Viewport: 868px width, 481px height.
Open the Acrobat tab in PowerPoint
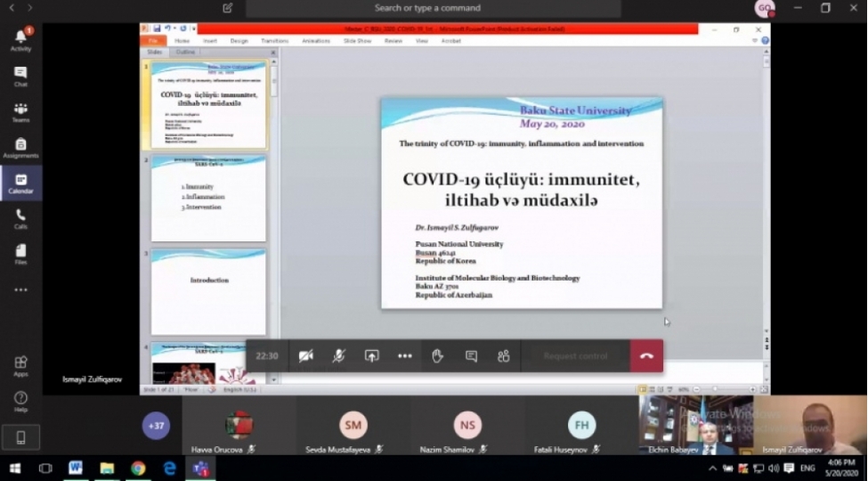(451, 40)
